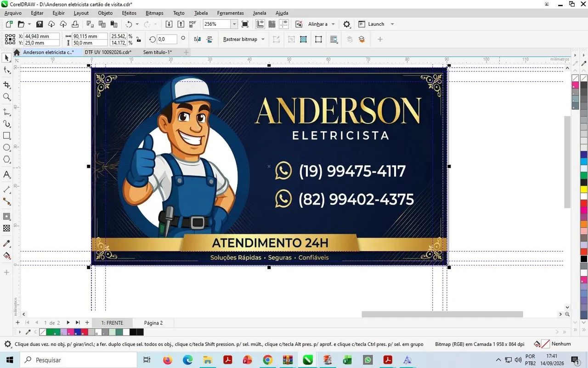Open the Options gear in the toolbar
The height and width of the screenshot is (368, 588).
tap(347, 24)
